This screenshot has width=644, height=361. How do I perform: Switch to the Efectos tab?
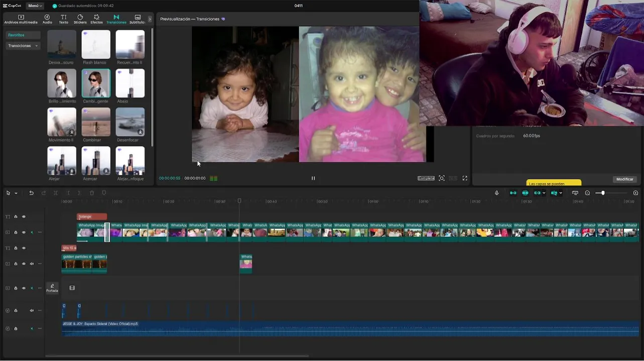coord(96,19)
